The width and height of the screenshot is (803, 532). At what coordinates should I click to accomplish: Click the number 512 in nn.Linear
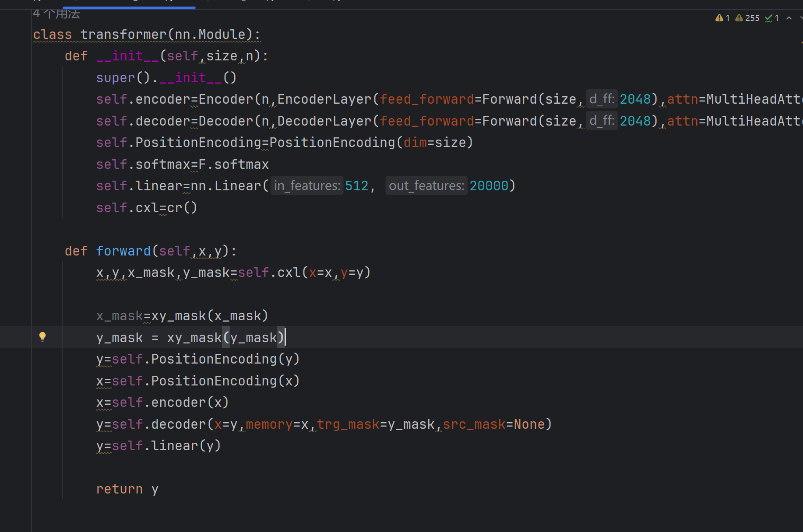357,186
